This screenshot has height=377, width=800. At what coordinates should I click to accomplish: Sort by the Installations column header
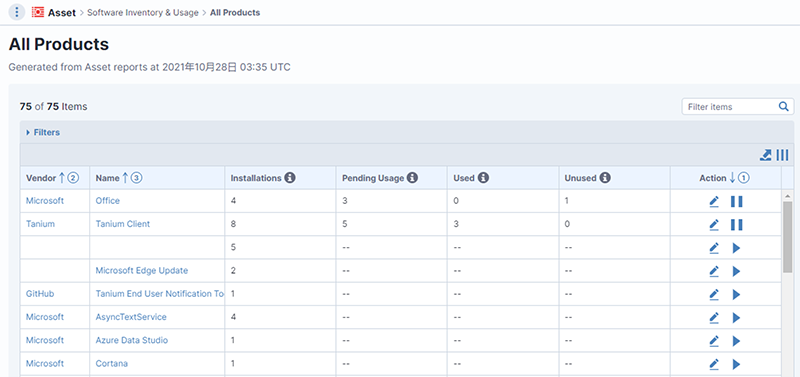tap(256, 178)
